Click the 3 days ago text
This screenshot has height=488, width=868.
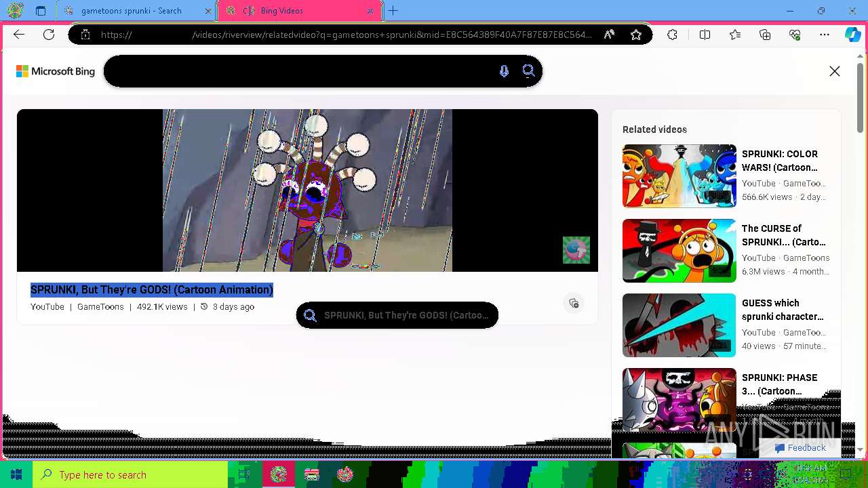pos(233,307)
